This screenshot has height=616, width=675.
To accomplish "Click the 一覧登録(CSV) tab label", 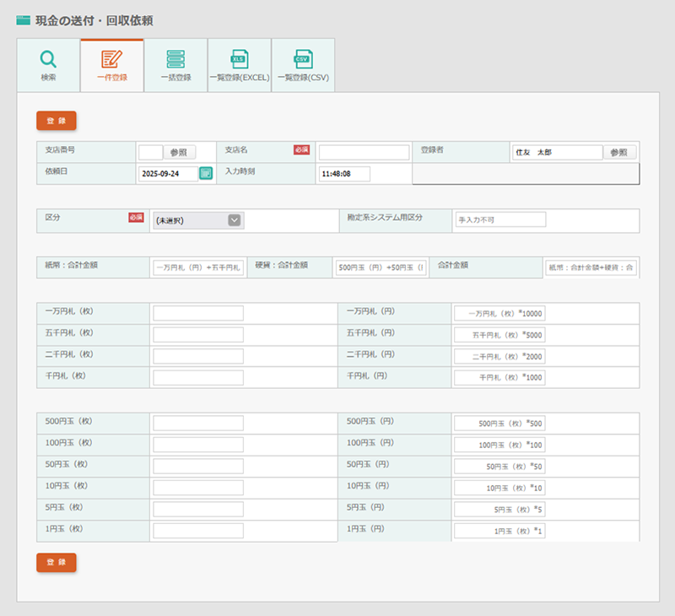I will 302,78.
